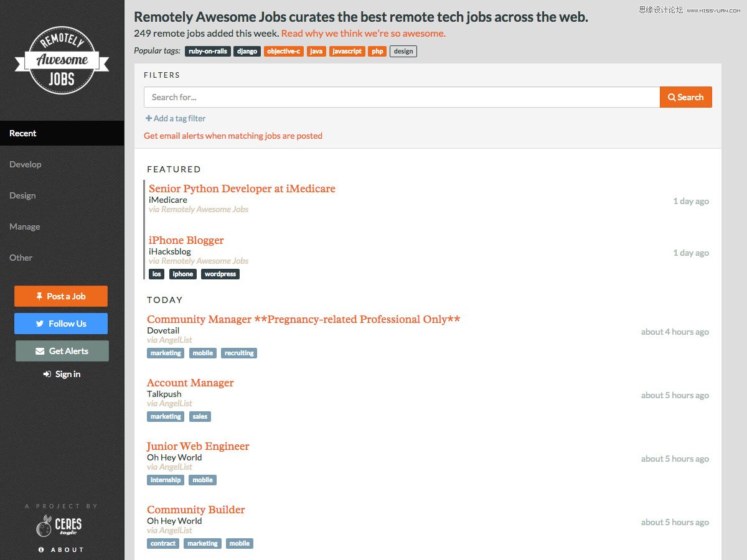
Task: Click the sales tag under Account Manager
Action: point(200,416)
